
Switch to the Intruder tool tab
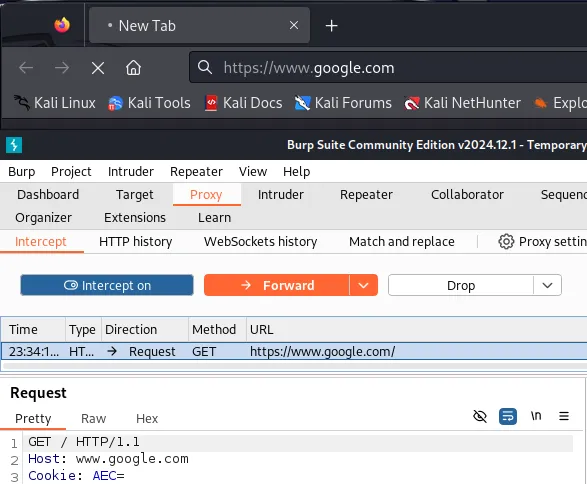pos(281,195)
